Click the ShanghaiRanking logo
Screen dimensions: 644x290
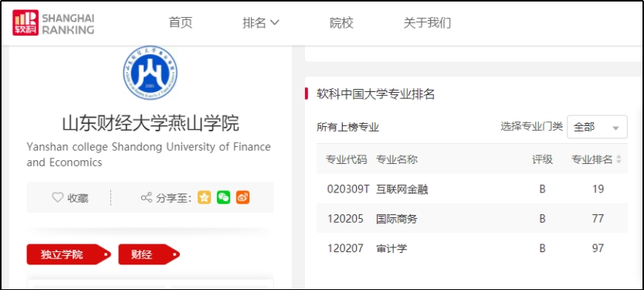(53, 23)
